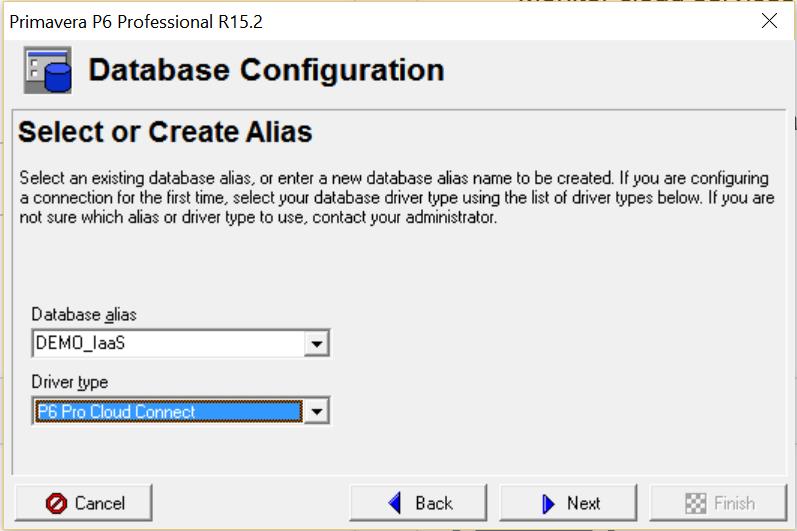Click the alias instructions paragraph text

(x=397, y=198)
